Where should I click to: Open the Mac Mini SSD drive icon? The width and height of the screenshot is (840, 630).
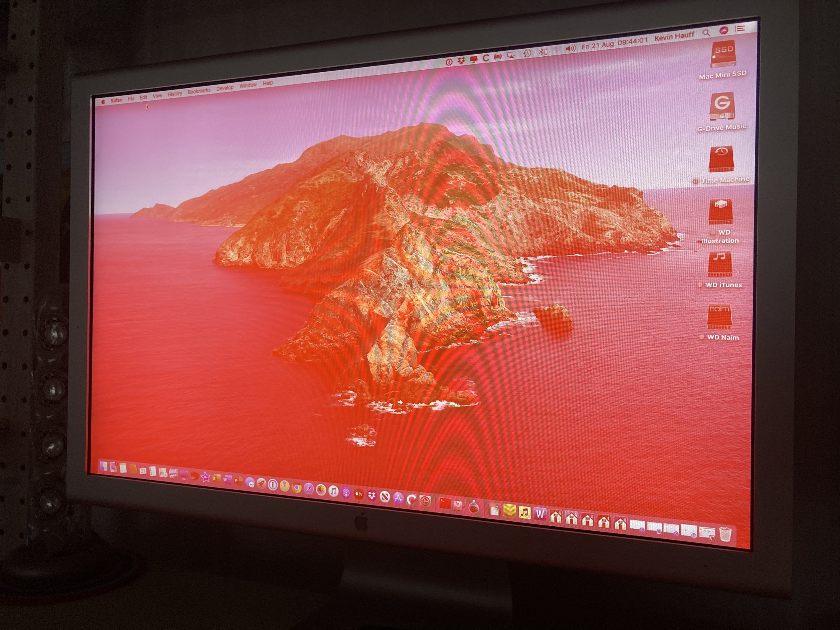tap(722, 55)
